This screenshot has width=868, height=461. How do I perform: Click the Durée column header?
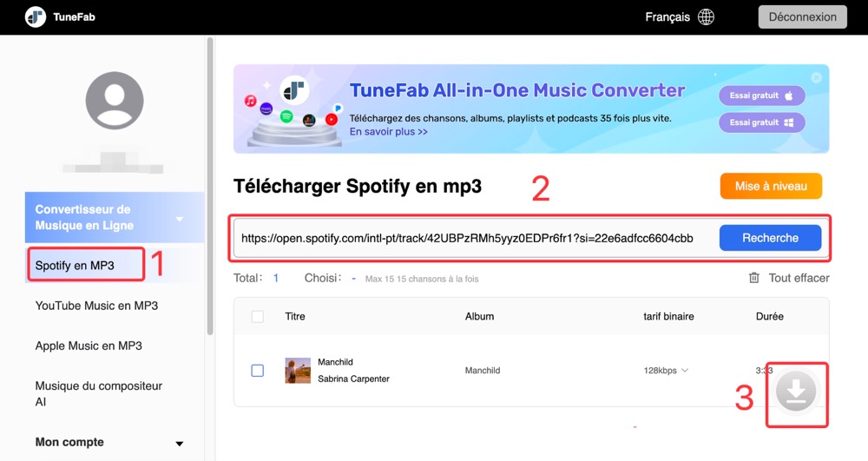[x=769, y=317]
